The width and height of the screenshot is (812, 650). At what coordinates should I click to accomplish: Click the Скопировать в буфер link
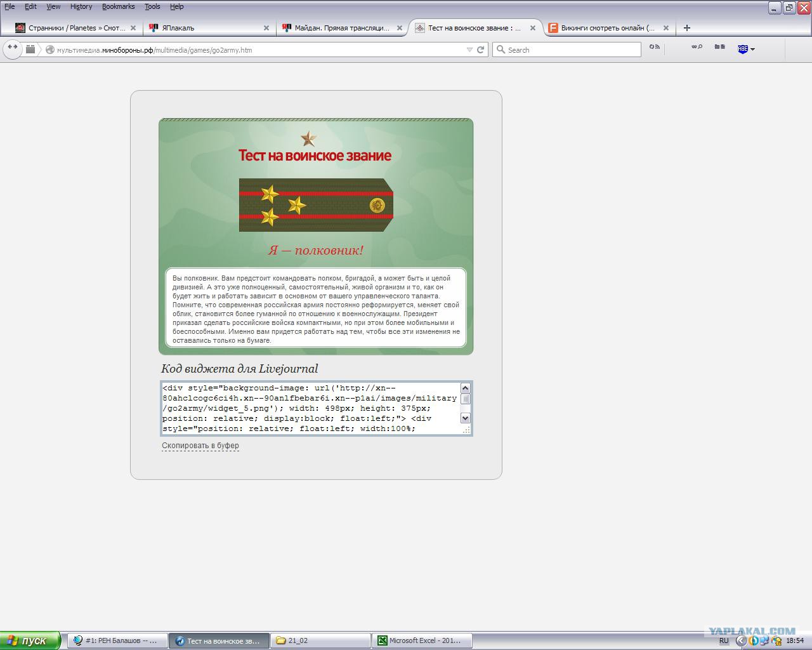pos(200,446)
